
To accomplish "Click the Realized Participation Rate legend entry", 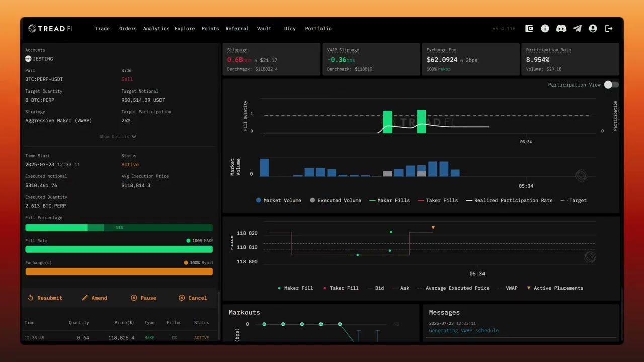I will pyautogui.click(x=509, y=200).
